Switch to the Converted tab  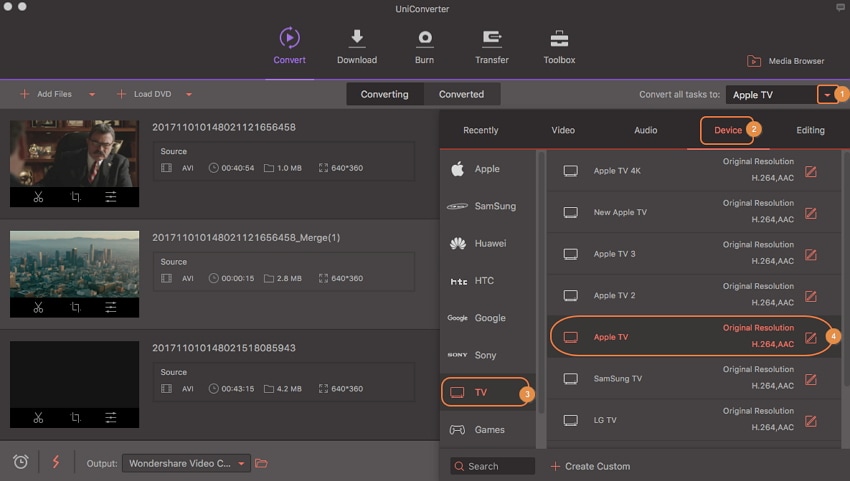pyautogui.click(x=461, y=94)
